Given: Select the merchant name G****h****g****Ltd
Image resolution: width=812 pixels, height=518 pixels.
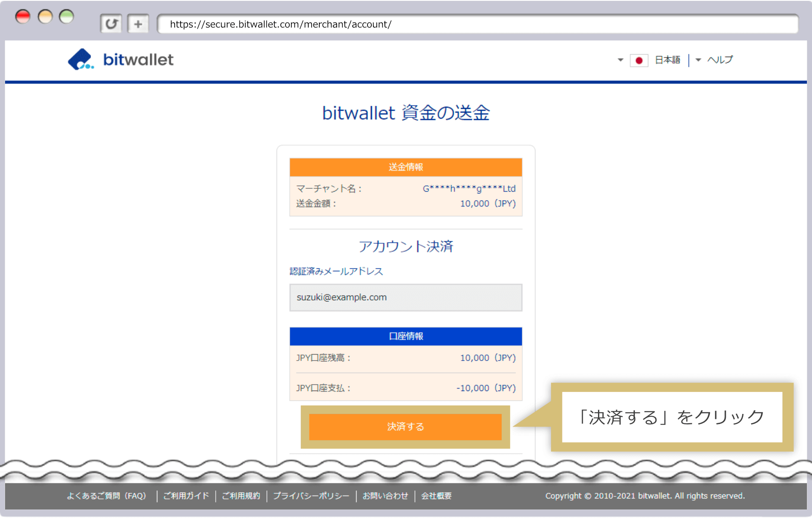Looking at the screenshot, I should click(x=469, y=188).
